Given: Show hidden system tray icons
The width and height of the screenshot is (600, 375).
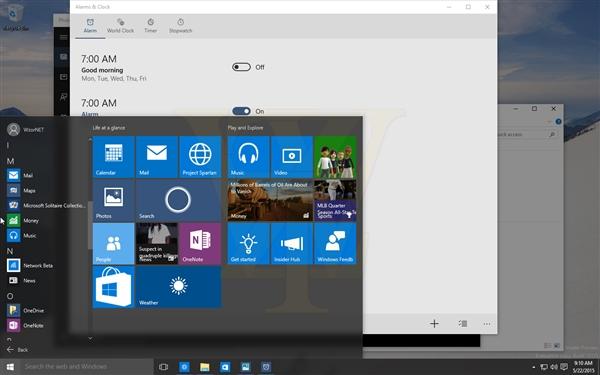Looking at the screenshot, I should pos(534,367).
